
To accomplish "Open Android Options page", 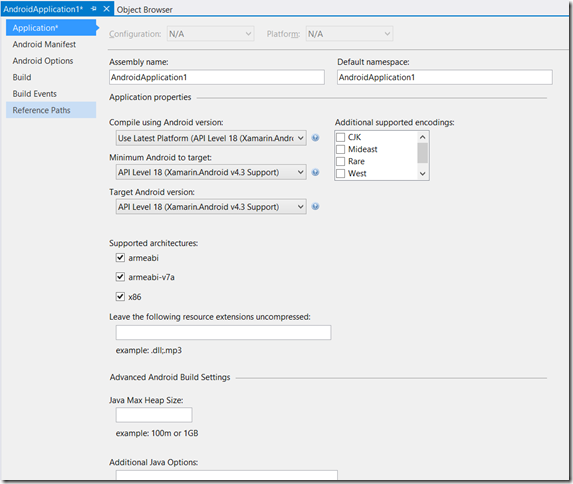I will click(51, 61).
